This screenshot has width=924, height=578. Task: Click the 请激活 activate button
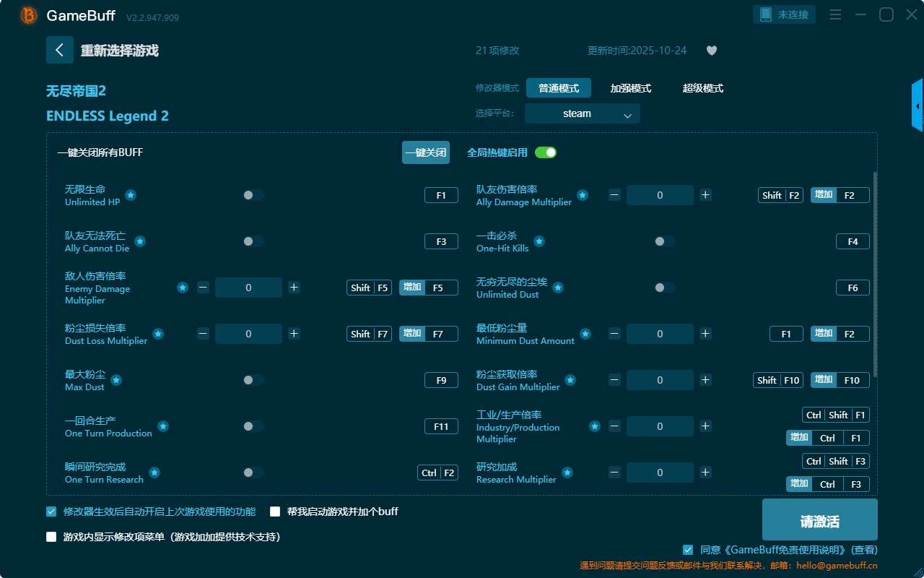click(x=819, y=522)
